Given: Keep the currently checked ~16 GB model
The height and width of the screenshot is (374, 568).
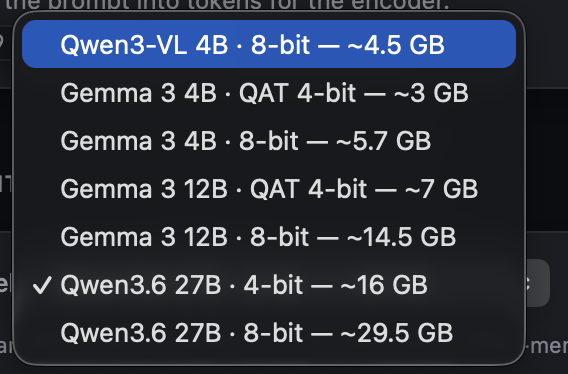Looking at the screenshot, I should pyautogui.click(x=269, y=284).
